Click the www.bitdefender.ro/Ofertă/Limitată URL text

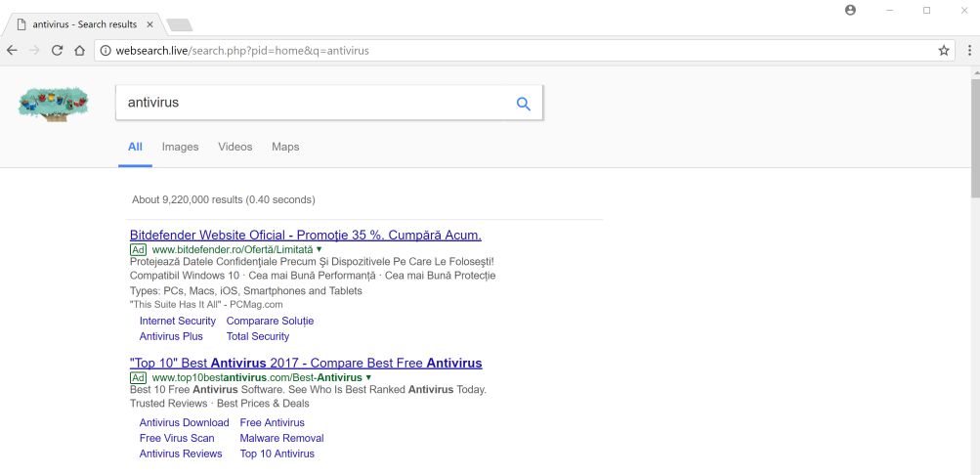[233, 249]
